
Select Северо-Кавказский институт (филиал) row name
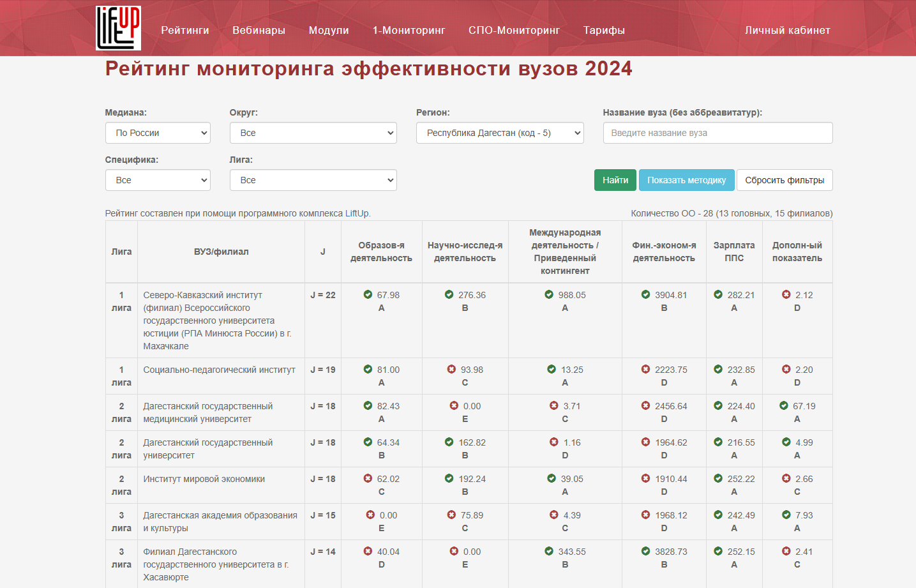[x=218, y=320]
